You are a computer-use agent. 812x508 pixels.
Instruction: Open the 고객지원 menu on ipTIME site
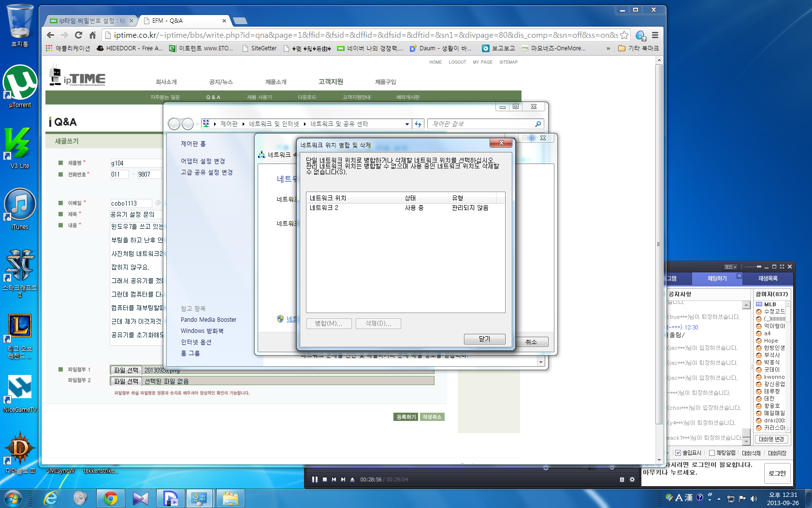point(331,81)
